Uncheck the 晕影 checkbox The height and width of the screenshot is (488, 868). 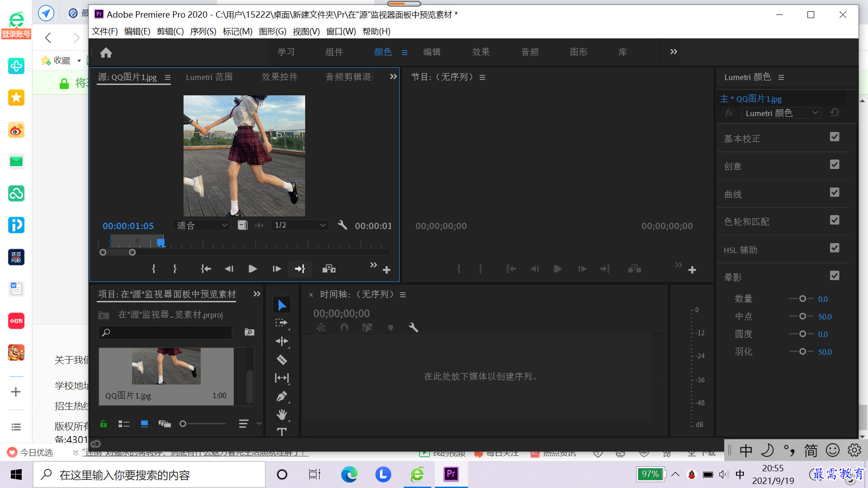coord(835,276)
